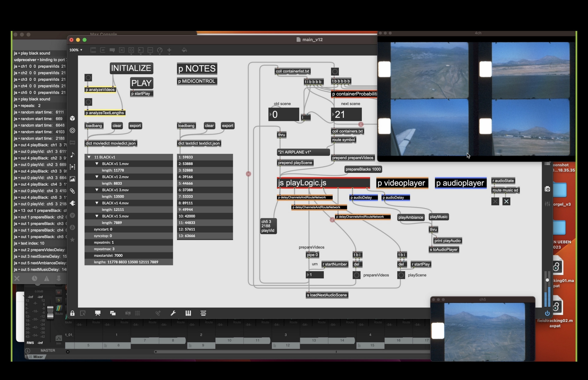Click the paint bucket in top toolbar
Viewport: 588px width, 380px height.
tap(184, 50)
